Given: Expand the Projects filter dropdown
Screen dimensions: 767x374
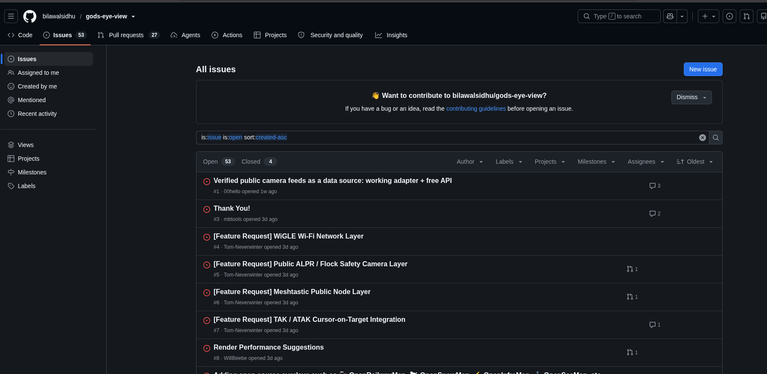Looking at the screenshot, I should point(550,161).
